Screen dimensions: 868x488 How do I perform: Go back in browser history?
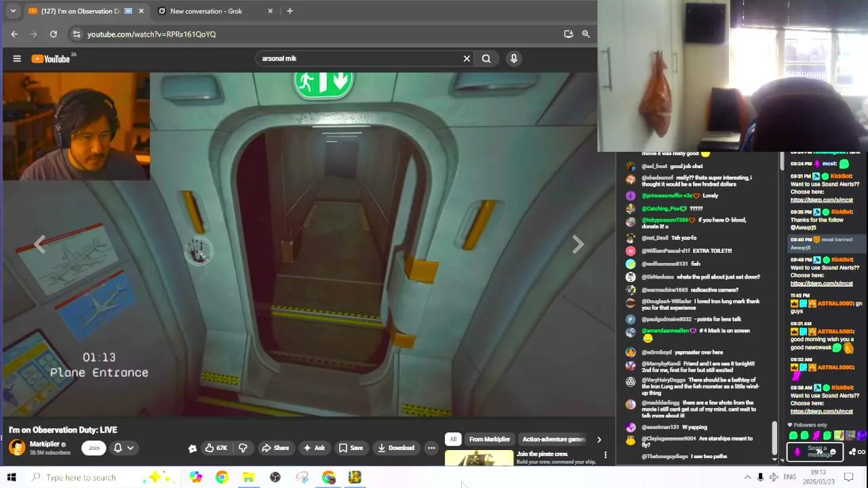pos(14,34)
